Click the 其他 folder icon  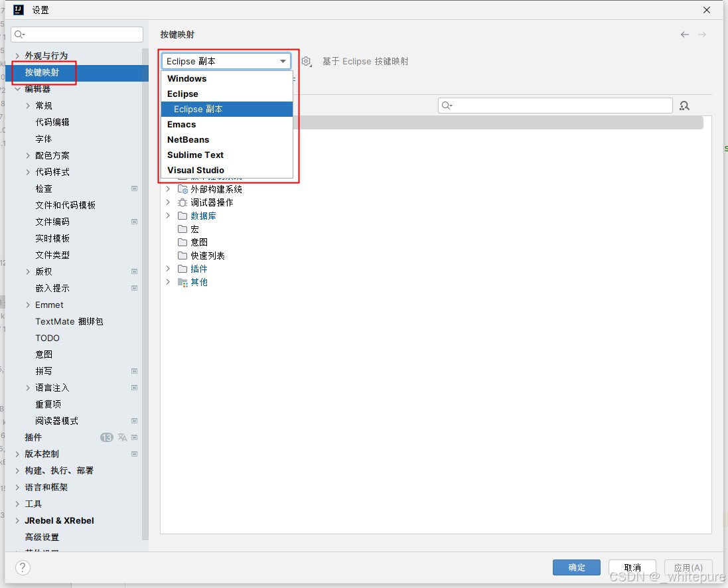[x=182, y=282]
